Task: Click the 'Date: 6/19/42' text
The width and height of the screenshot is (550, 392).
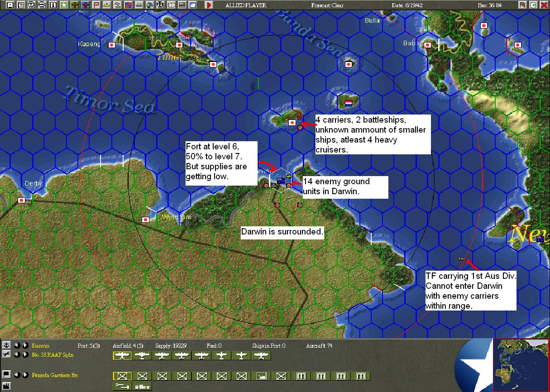Action: tap(407, 5)
